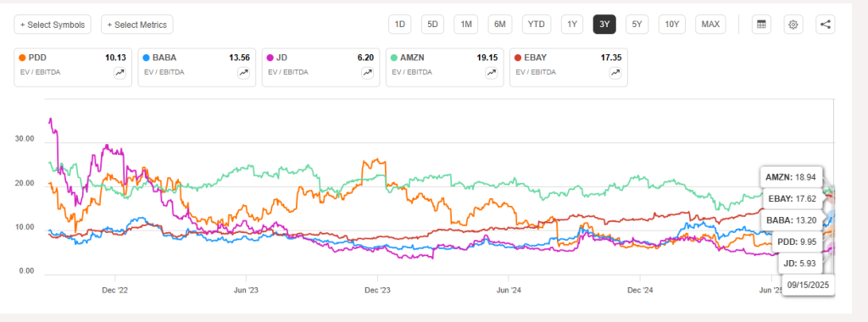Click the trend arrow icon on BABA card
This screenshot has height=322, width=868.
pyautogui.click(x=243, y=73)
